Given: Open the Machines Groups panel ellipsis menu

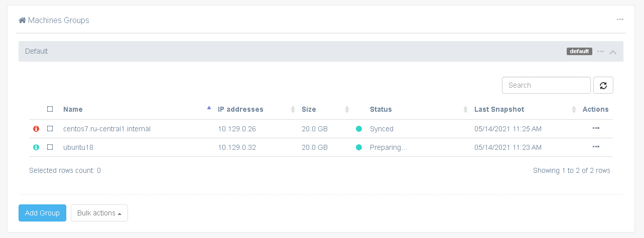Looking at the screenshot, I should coord(620,20).
